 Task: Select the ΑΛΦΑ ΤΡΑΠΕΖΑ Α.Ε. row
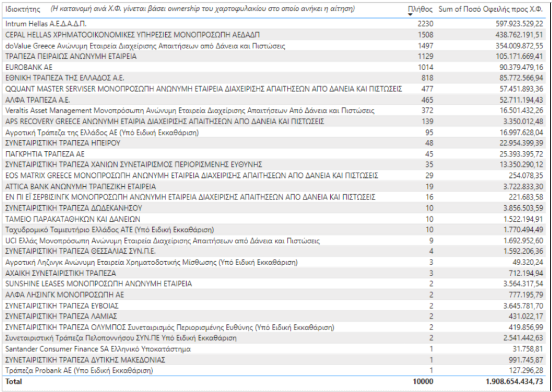point(36,100)
